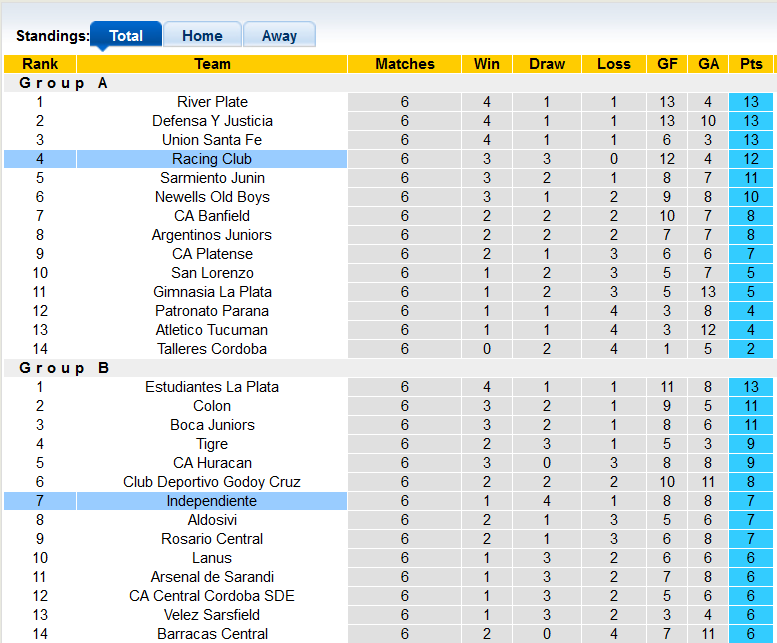
Task: Click the Matches column header
Action: [405, 64]
